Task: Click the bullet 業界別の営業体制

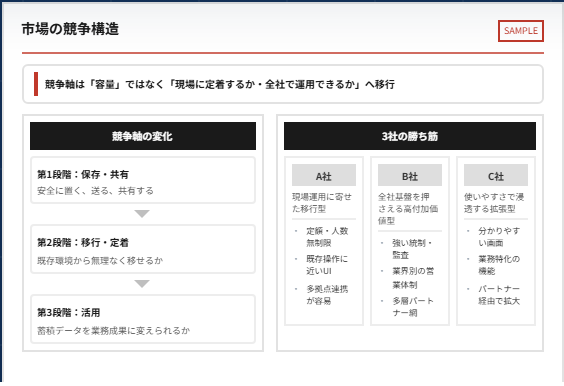Action: 413,278
